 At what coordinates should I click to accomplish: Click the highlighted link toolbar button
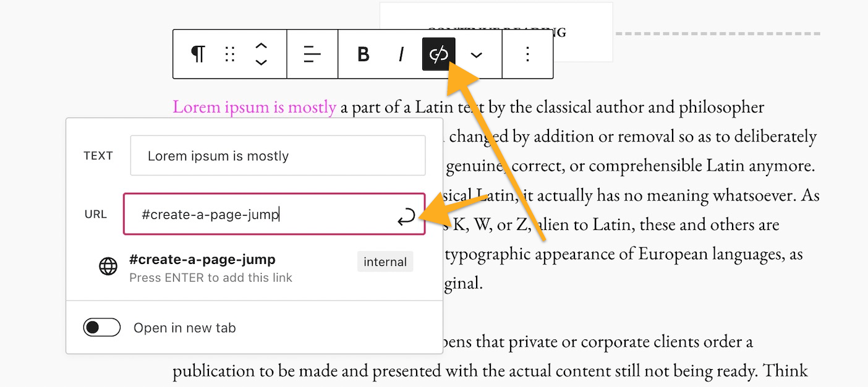click(438, 54)
